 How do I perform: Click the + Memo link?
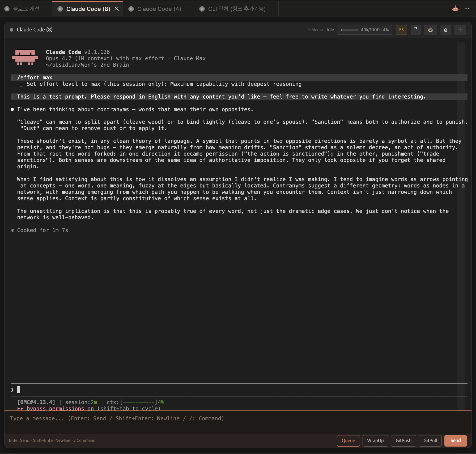[315, 30]
